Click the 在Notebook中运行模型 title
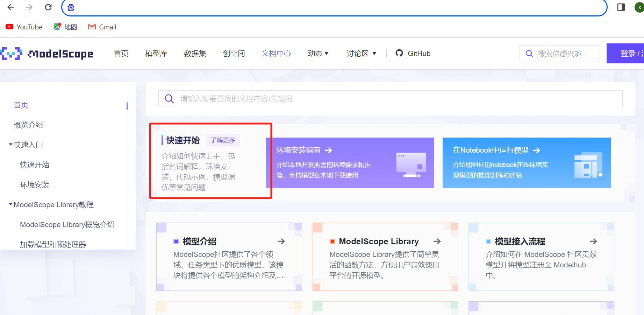Screen dimensions: 644x315 pyautogui.click(x=491, y=150)
